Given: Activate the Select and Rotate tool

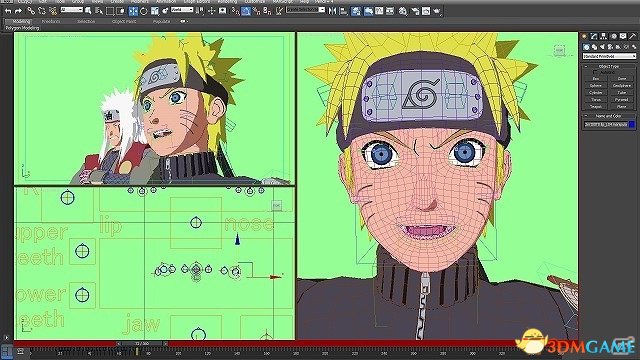Looking at the screenshot, I should click(x=144, y=11).
